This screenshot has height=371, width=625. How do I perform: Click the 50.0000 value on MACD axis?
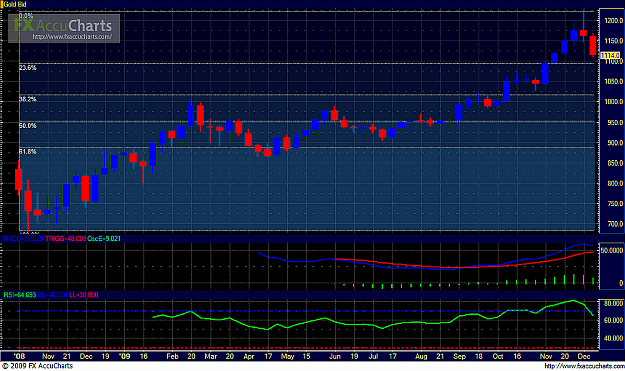coord(612,251)
